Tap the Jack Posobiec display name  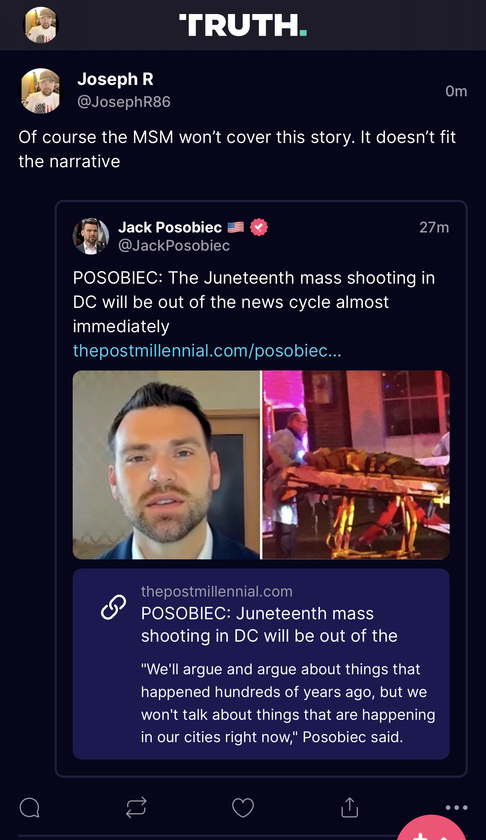click(170, 227)
